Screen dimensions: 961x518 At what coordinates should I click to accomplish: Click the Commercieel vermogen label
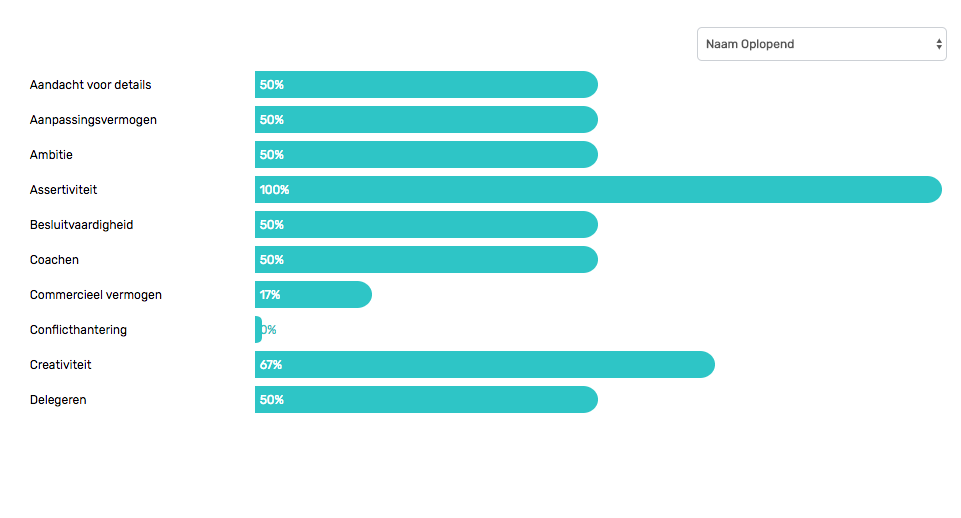[96, 295]
